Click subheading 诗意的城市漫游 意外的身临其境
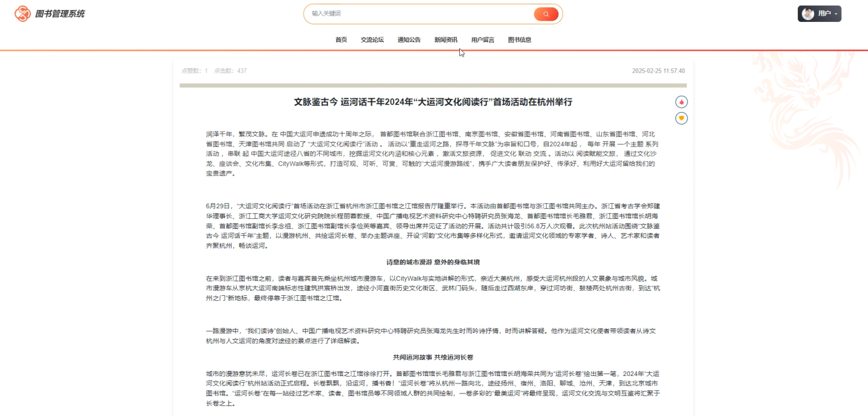The width and height of the screenshot is (868, 416). tap(433, 262)
